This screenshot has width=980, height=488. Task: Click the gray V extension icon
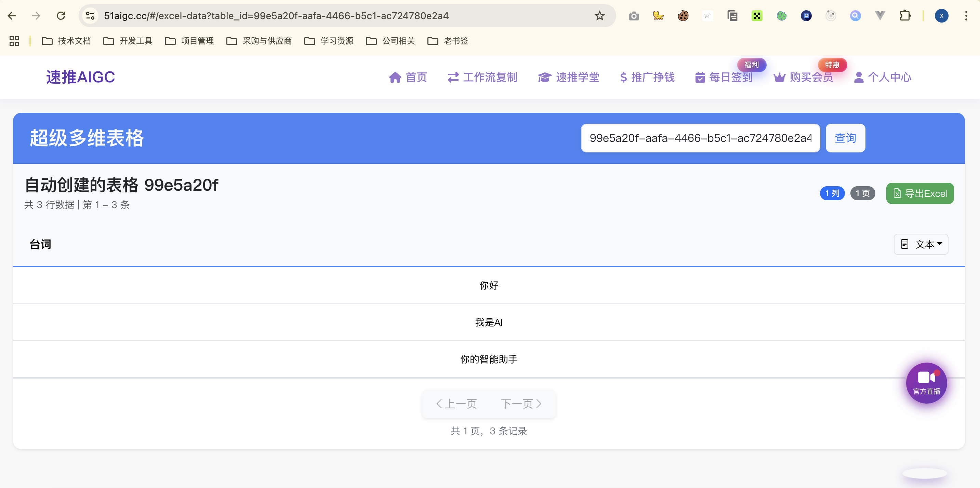click(880, 16)
